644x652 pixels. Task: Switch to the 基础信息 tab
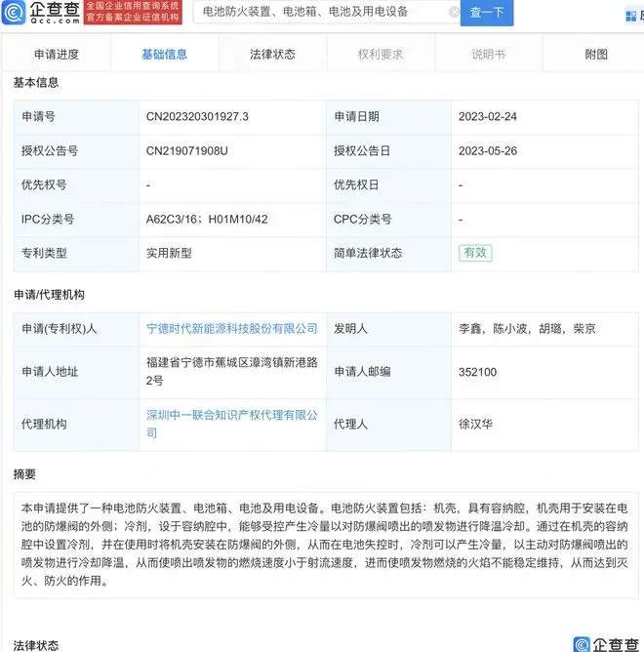(164, 55)
